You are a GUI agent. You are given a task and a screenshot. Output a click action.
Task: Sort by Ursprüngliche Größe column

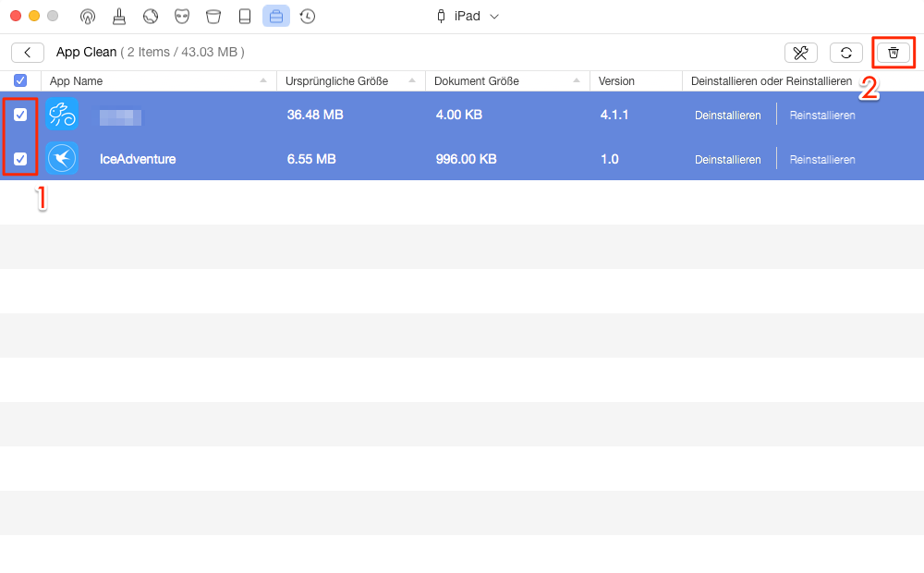351,80
